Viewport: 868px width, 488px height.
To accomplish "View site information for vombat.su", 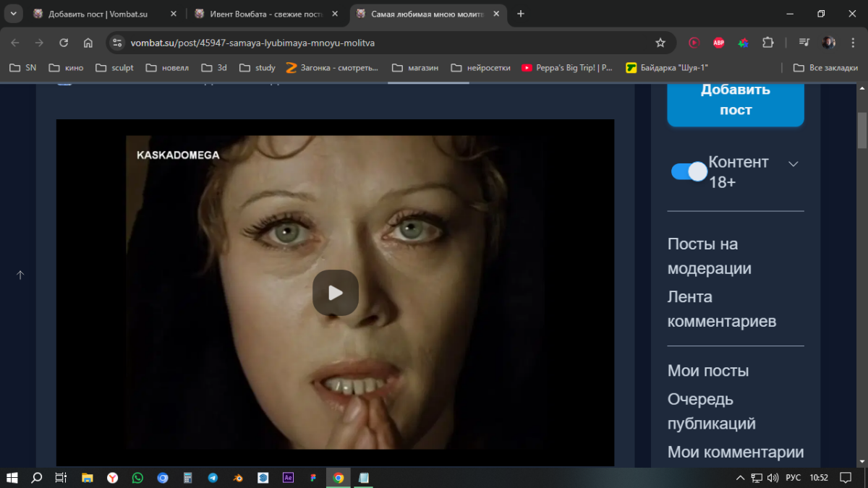I will 118,43.
